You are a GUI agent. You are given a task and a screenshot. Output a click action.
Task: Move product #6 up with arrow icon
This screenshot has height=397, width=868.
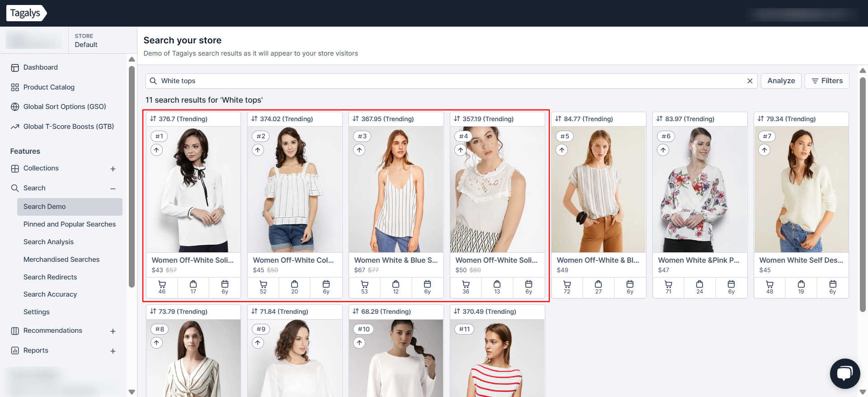[x=663, y=150]
